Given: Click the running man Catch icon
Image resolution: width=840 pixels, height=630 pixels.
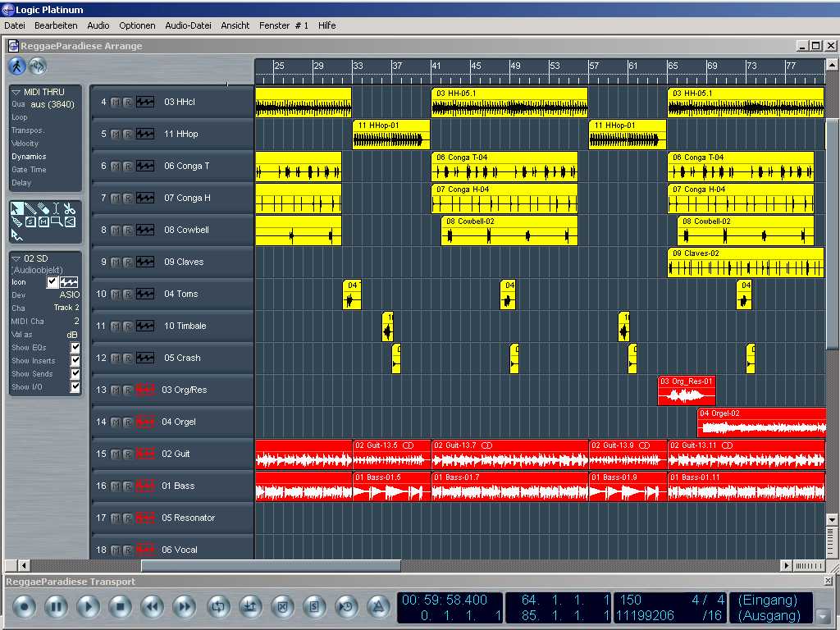Looking at the screenshot, I should coord(16,66).
